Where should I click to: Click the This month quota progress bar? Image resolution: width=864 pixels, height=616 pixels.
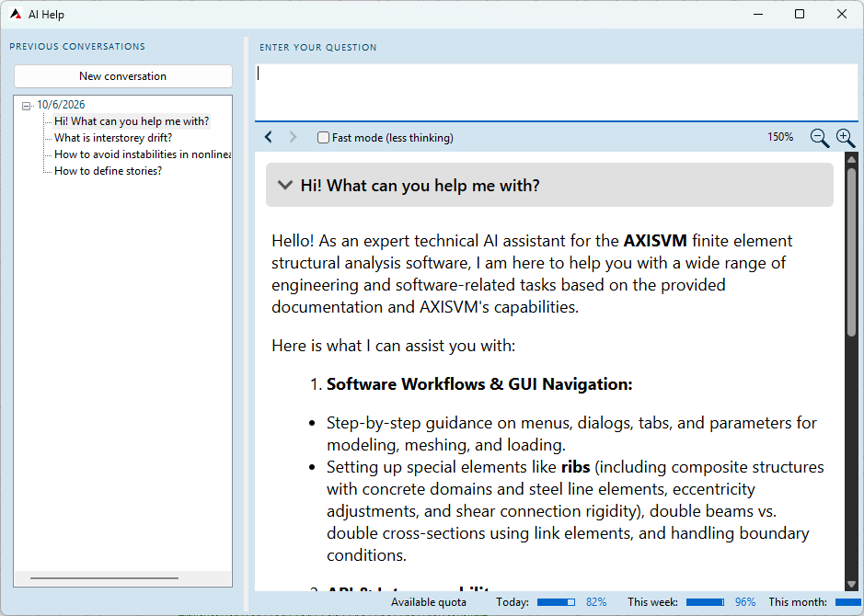pos(849,602)
